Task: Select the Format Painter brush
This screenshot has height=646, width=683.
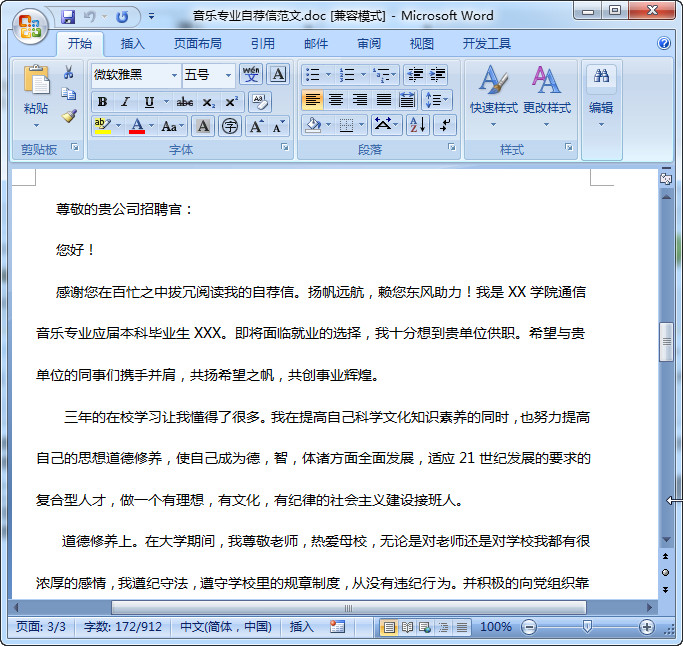Action: [x=69, y=115]
